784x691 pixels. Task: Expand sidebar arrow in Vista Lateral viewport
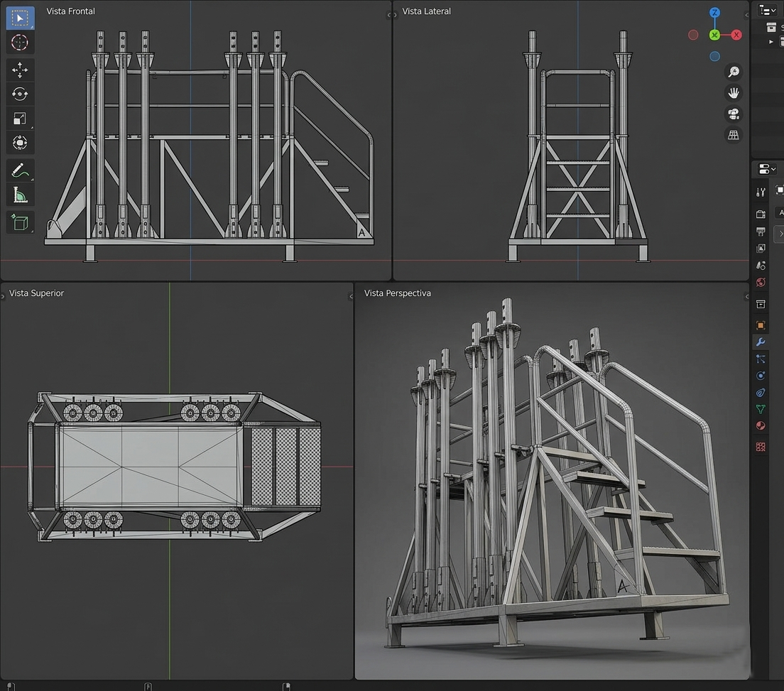[x=747, y=15]
